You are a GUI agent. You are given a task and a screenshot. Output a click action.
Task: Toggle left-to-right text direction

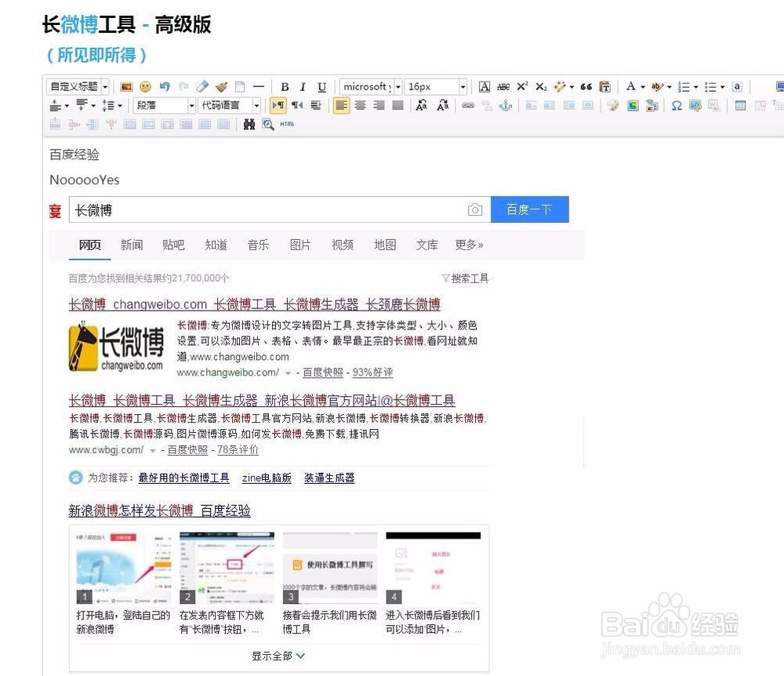[x=278, y=105]
